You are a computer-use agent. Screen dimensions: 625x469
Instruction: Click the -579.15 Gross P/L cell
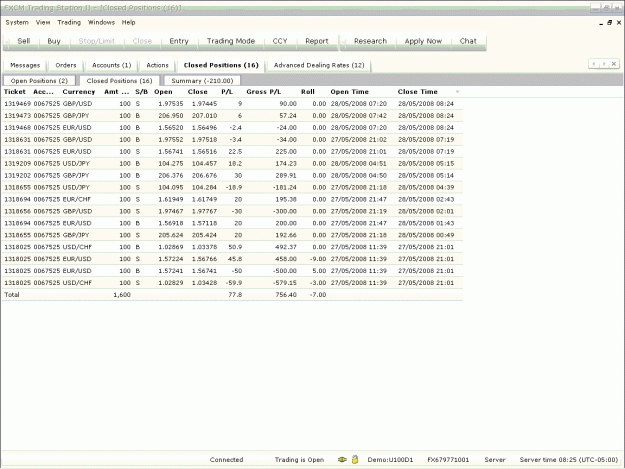tap(285, 283)
